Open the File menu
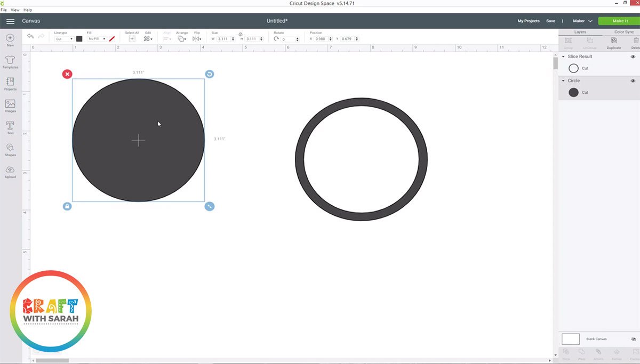Screen dimensions: 640x364 pos(4,10)
